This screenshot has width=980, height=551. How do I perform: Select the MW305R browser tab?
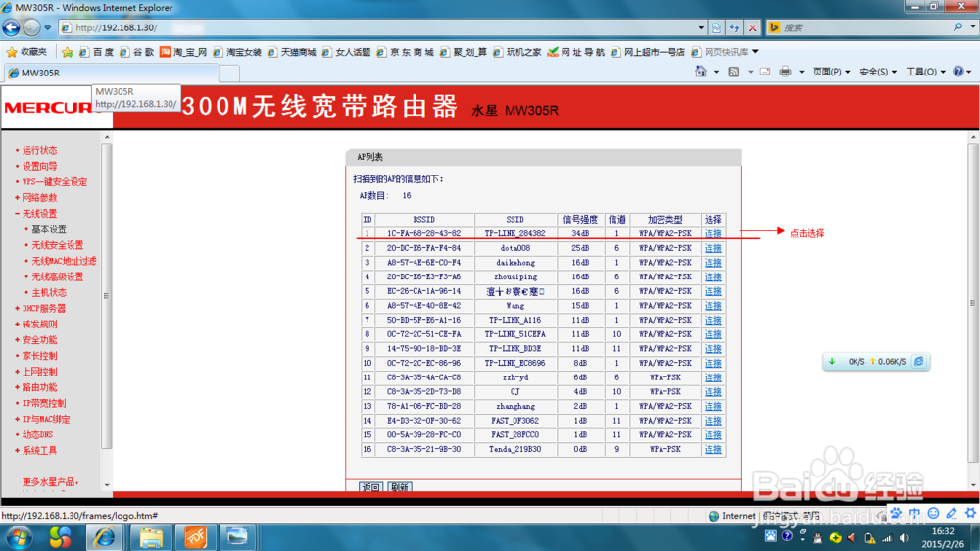coord(112,73)
